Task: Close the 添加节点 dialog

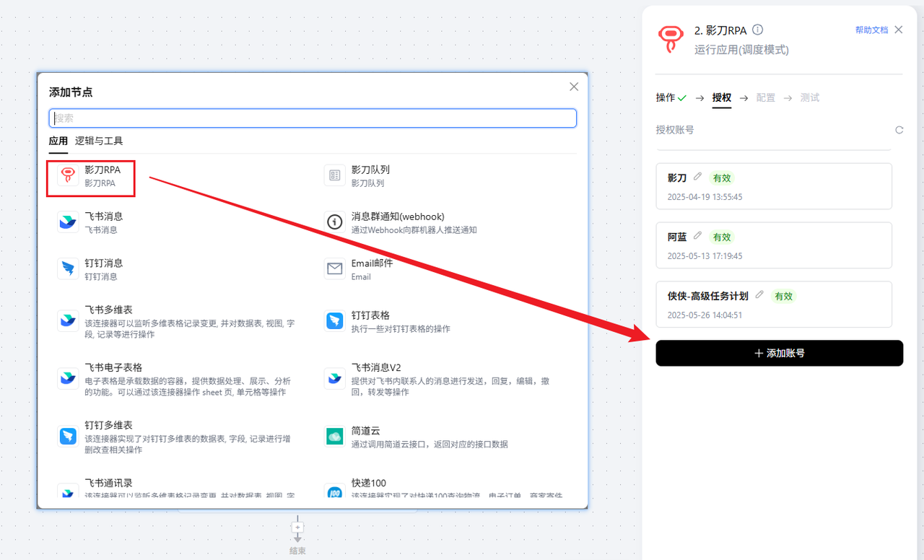Action: [x=574, y=87]
